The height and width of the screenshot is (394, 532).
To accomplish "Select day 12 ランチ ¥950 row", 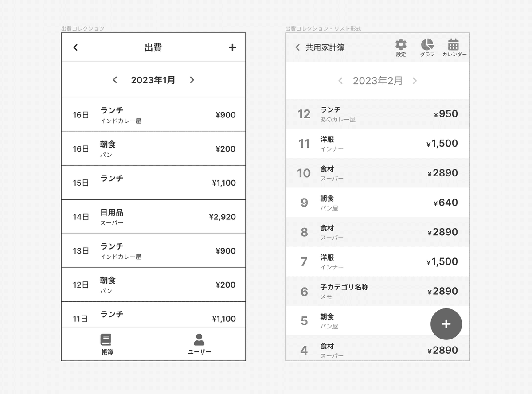I will coord(377,114).
